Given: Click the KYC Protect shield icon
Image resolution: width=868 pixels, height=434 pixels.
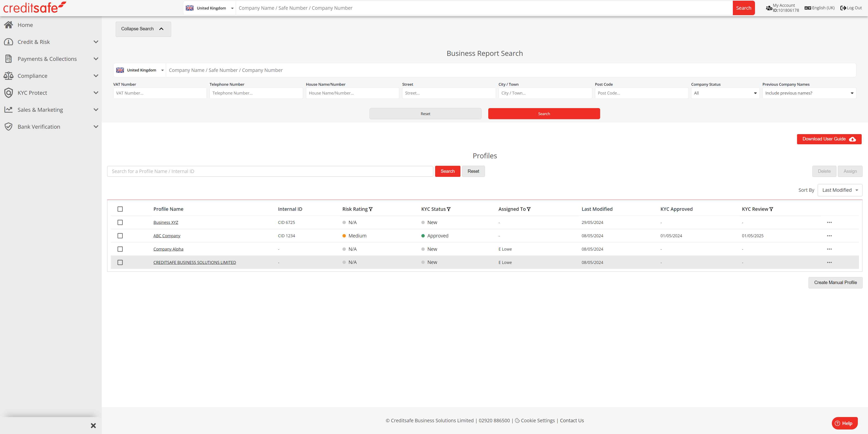Looking at the screenshot, I should pyautogui.click(x=9, y=93).
